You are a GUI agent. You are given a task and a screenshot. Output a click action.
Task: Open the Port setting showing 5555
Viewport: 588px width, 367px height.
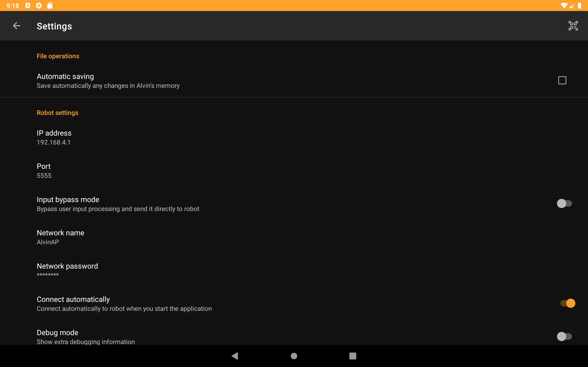(44, 170)
